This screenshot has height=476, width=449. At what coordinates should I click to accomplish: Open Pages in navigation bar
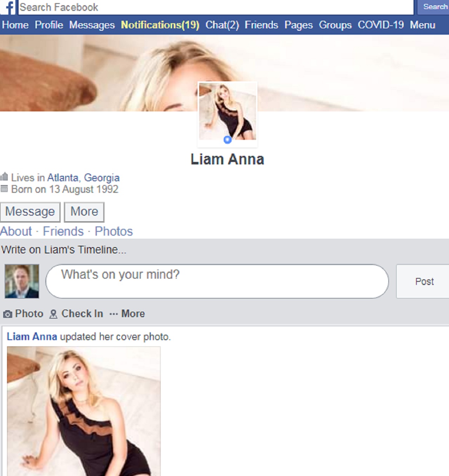point(299,25)
